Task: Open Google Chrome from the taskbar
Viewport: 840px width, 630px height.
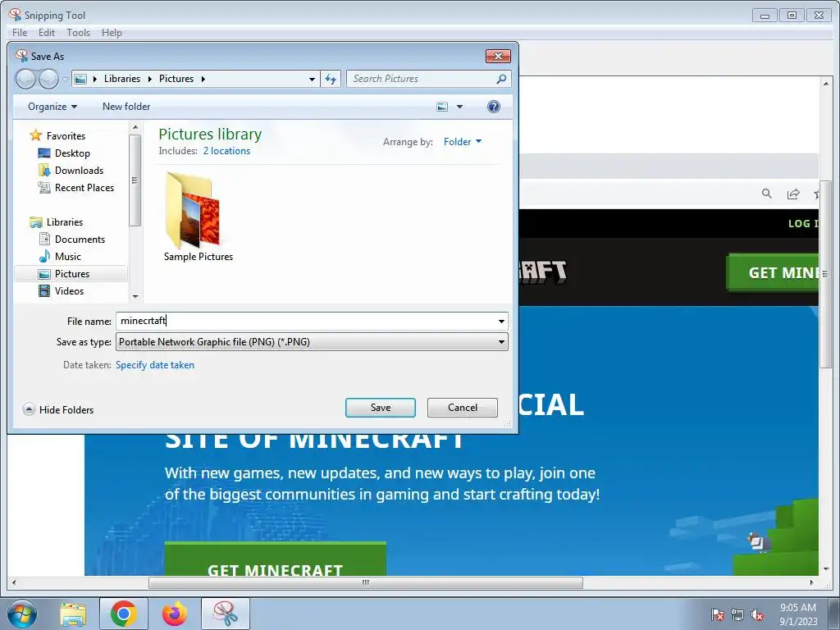Action: click(x=123, y=614)
